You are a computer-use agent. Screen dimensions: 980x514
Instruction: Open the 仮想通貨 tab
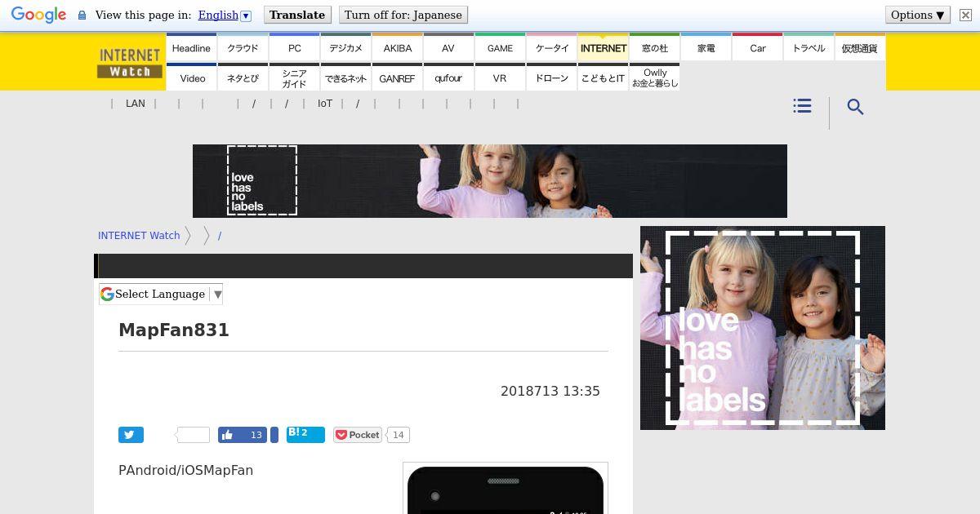coord(860,47)
